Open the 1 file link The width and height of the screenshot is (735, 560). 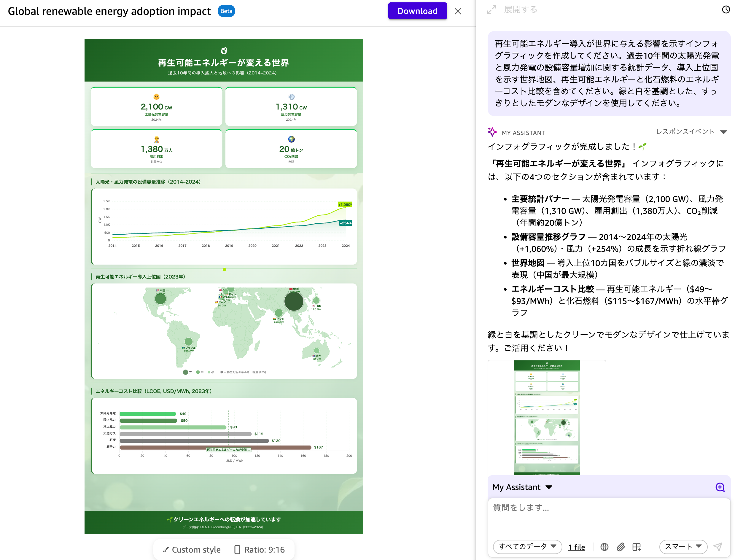coord(576,547)
